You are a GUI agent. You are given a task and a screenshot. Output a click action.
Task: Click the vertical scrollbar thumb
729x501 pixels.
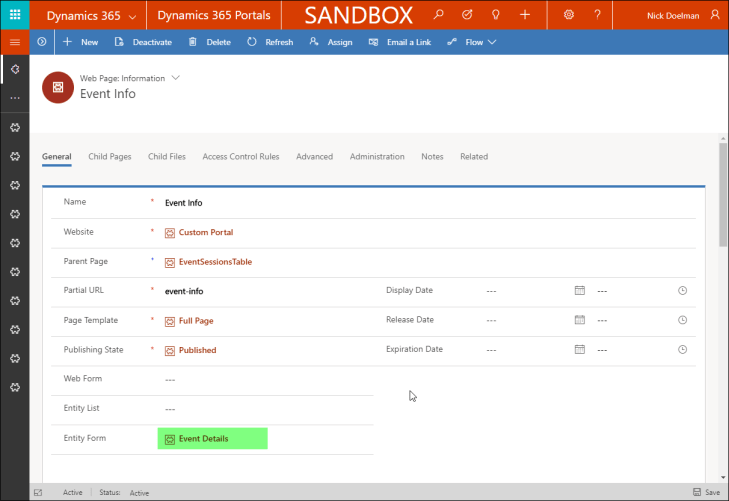point(723,195)
